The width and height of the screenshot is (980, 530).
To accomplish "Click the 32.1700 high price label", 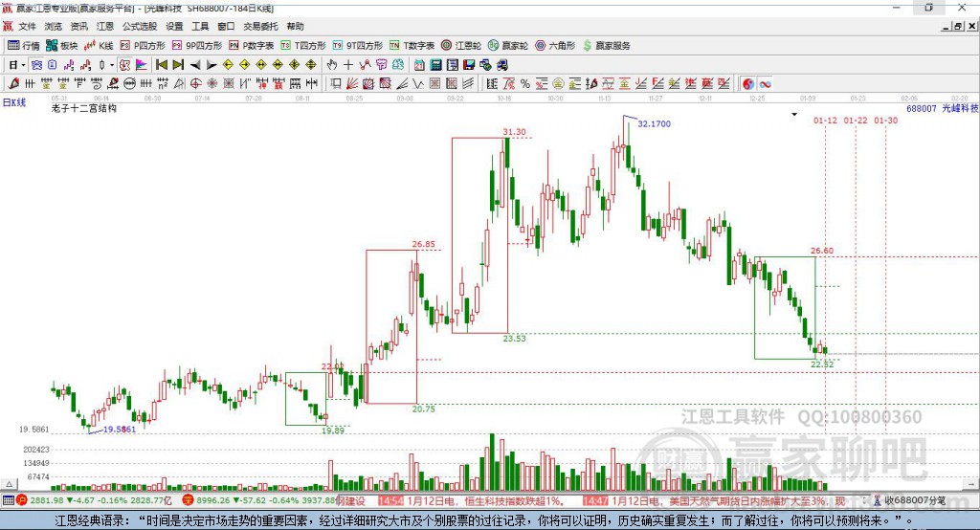I will pos(654,124).
